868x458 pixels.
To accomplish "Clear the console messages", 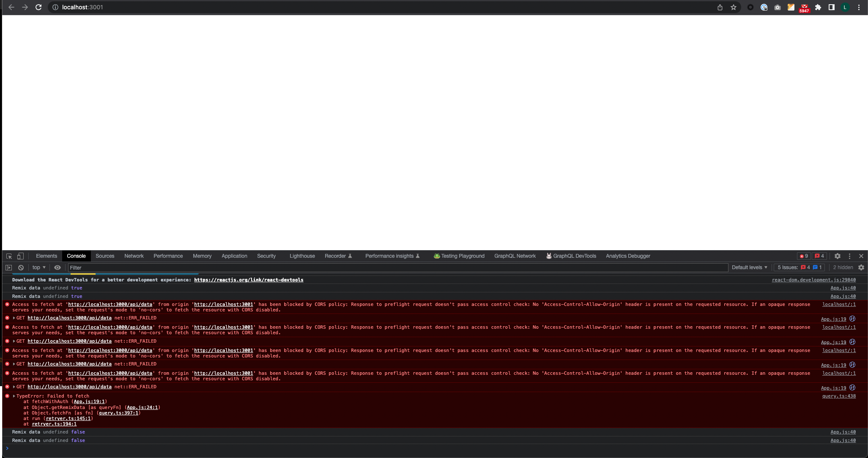I will click(21, 267).
